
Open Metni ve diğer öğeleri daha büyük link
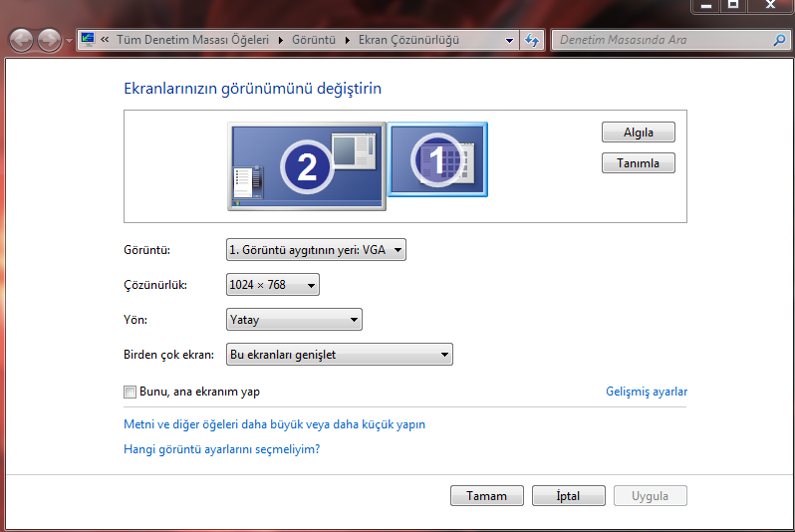pyautogui.click(x=274, y=424)
